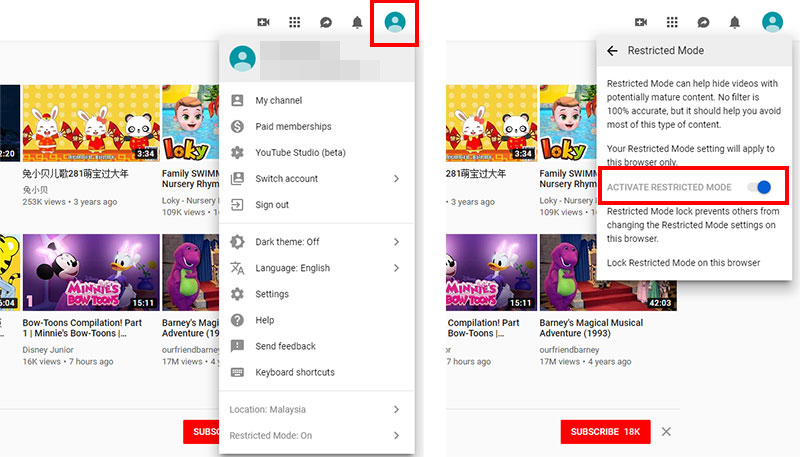Open Barney's Magical Musical Adventure title in right screenshot
Image resolution: width=800 pixels, height=457 pixels.
[x=591, y=328]
